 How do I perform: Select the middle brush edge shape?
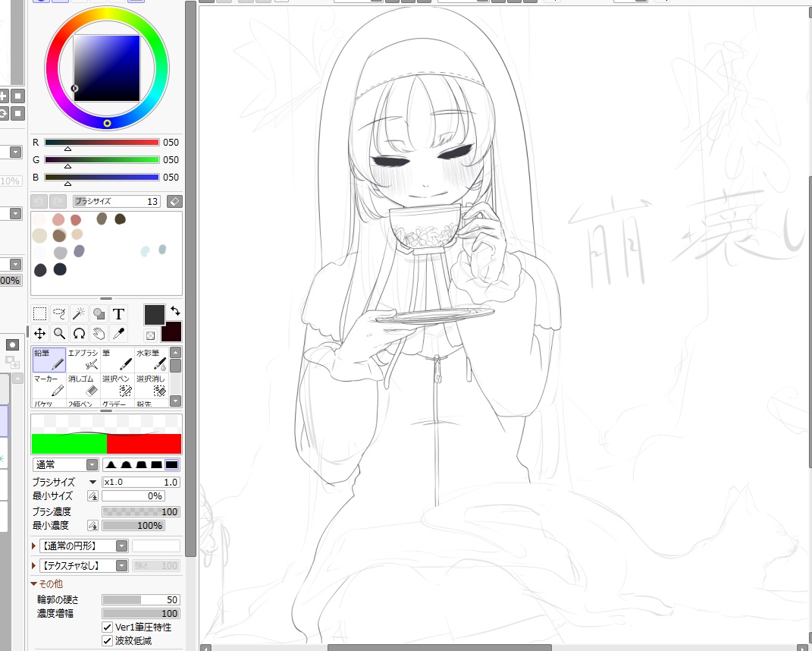click(141, 464)
